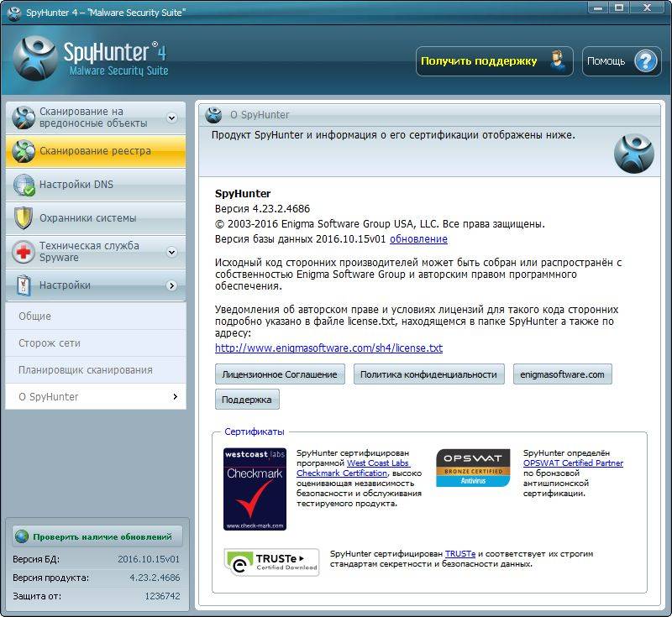This screenshot has width=672, height=617.
Task: Click the Версия БД value 2016.10.15v01
Action: coord(149,559)
